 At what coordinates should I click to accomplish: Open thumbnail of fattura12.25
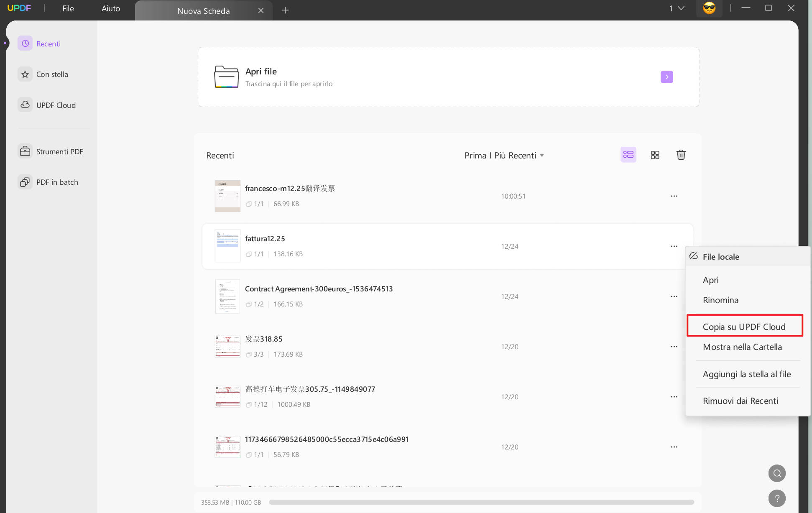click(x=227, y=246)
